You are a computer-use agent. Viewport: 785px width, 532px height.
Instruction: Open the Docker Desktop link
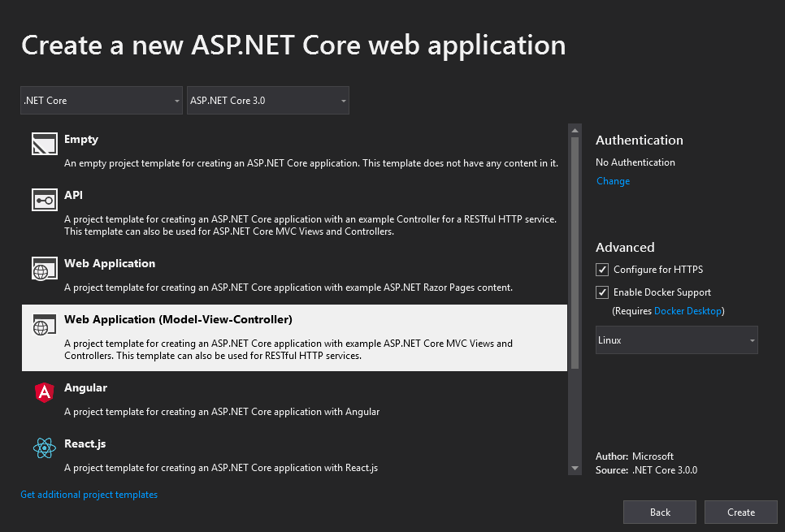click(x=687, y=311)
